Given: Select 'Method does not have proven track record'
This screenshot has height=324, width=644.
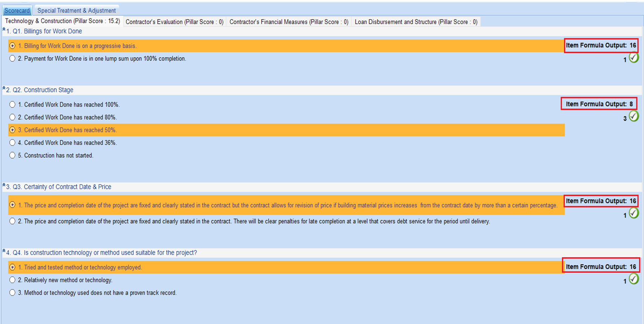Looking at the screenshot, I should click(12, 293).
